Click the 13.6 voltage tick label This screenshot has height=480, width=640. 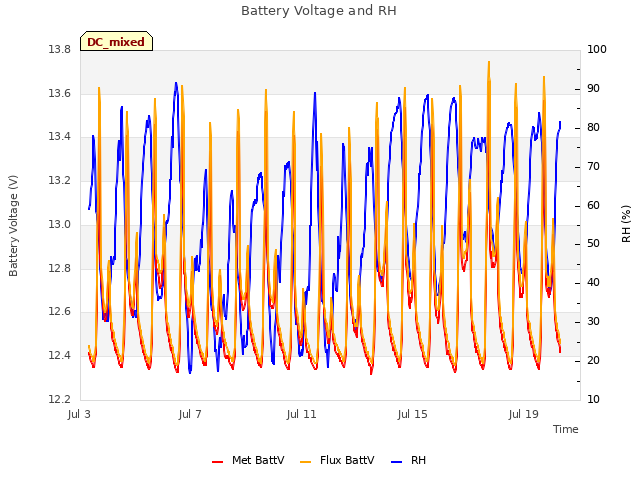tap(60, 93)
